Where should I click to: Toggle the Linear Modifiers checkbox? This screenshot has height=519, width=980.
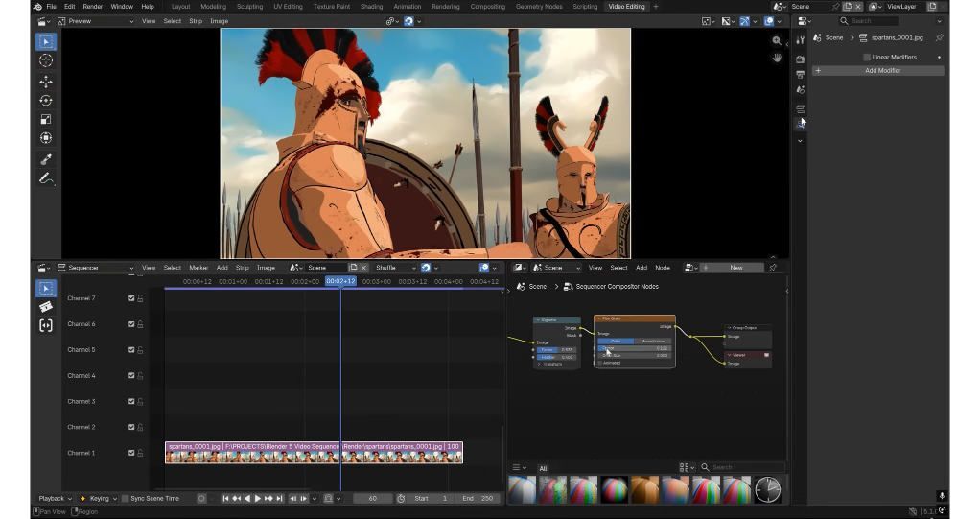tap(867, 58)
